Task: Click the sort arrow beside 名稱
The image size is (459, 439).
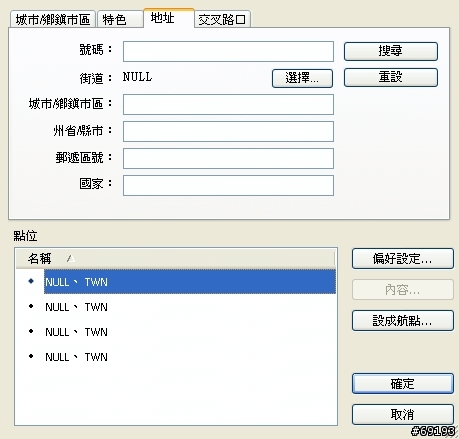Action: (70, 258)
